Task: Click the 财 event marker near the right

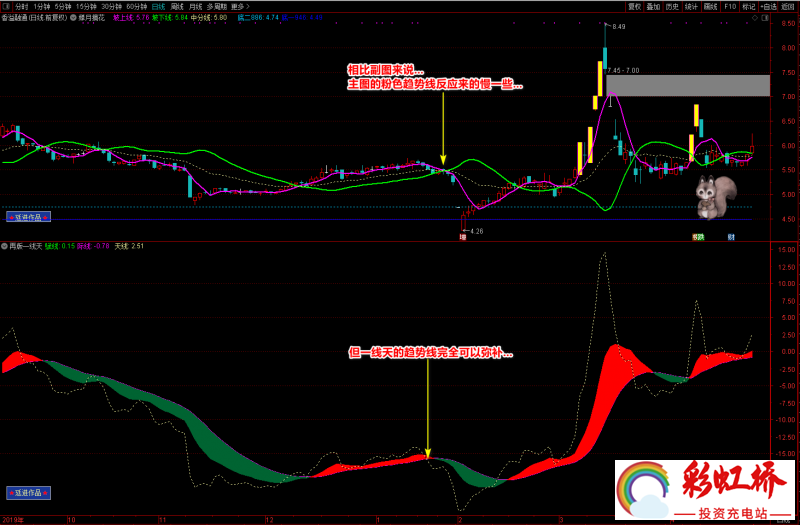Action: pyautogui.click(x=731, y=237)
